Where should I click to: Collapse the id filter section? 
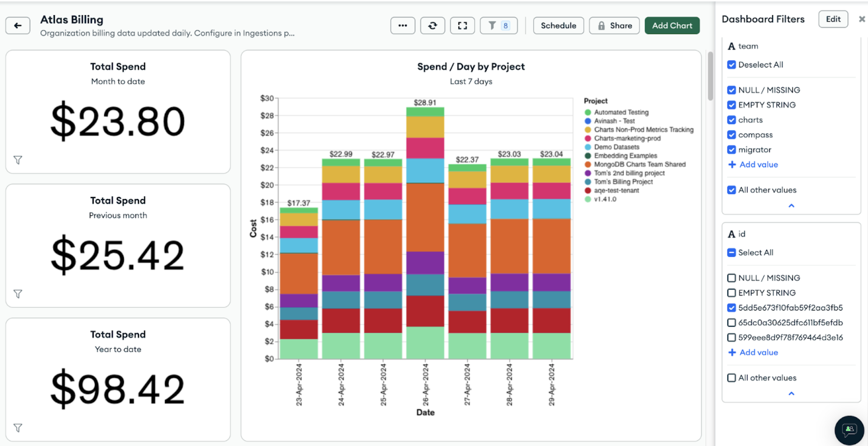[791, 393]
